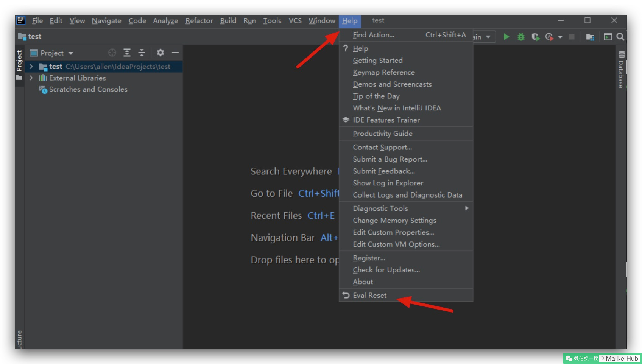The height and width of the screenshot is (364, 642).
Task: Click the Stop square icon
Action: 572,37
